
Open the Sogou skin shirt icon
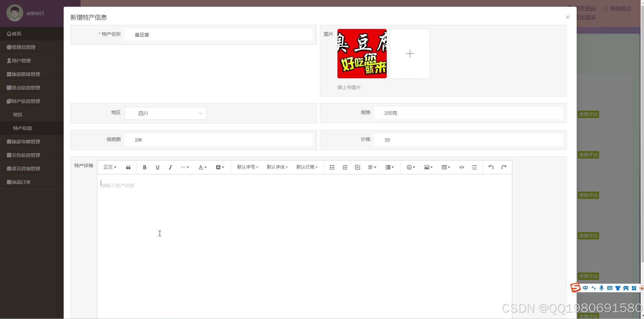coord(618,288)
